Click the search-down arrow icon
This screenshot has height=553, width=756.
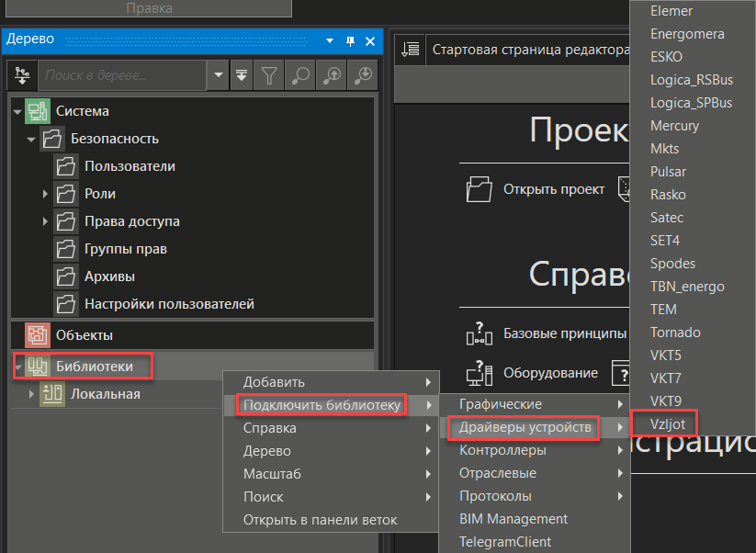click(361, 75)
